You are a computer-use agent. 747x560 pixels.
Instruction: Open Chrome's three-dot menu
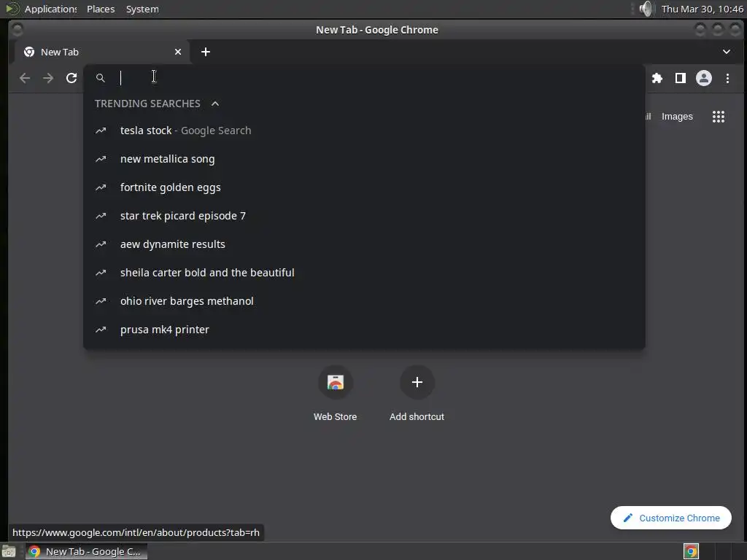[x=727, y=78]
